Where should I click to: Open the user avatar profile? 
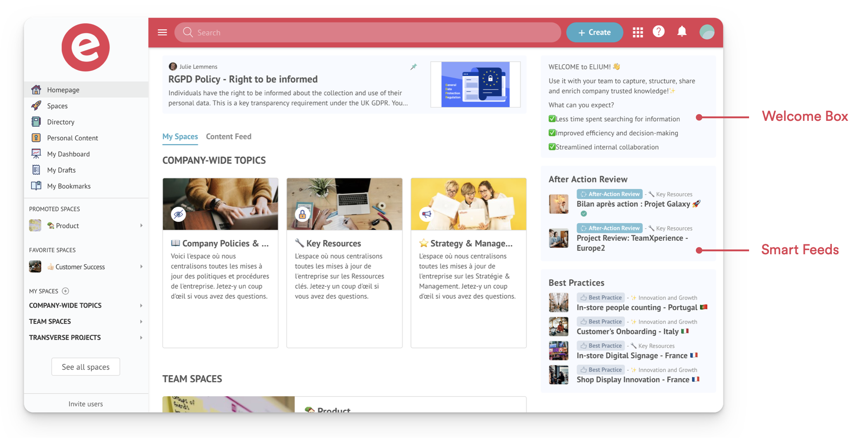pos(707,32)
